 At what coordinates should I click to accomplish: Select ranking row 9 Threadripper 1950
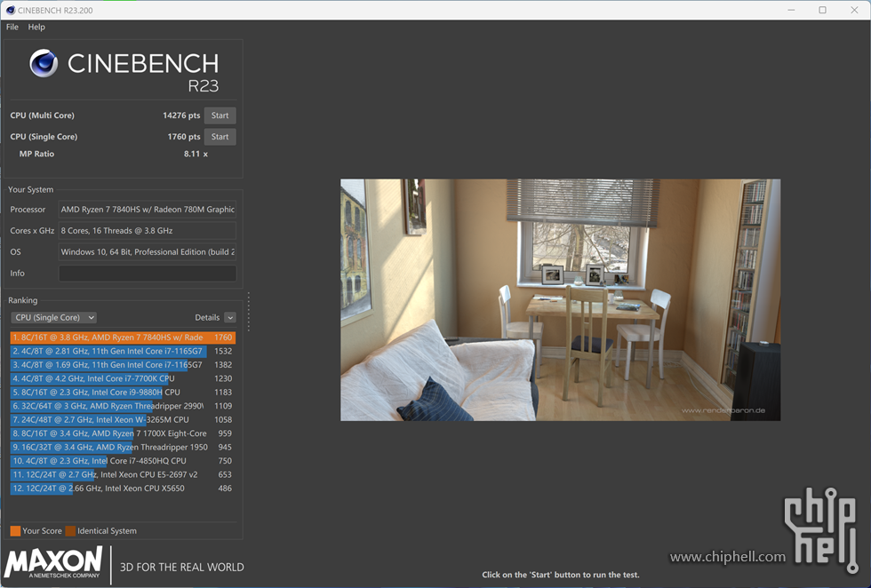(123, 447)
